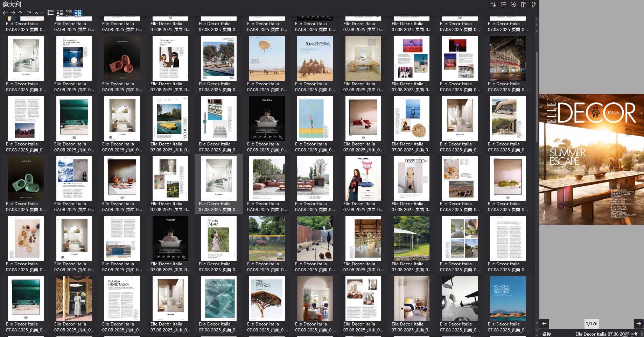The width and height of the screenshot is (644, 337).
Task: Click the folder icon in the navigation toolbar
Action: [29, 13]
